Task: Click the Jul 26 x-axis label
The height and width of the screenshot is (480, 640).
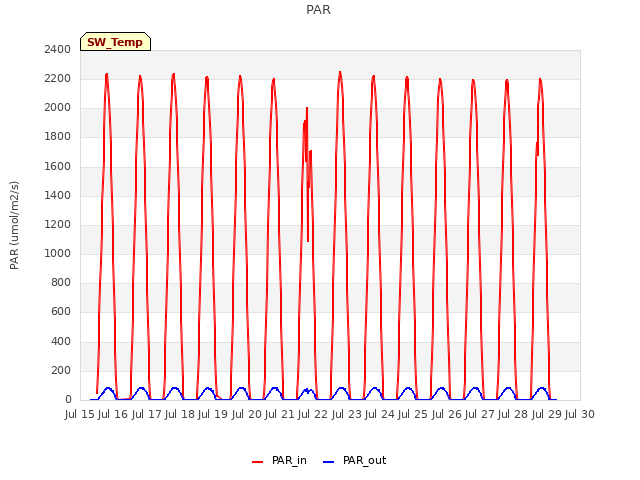Action: pyautogui.click(x=447, y=414)
